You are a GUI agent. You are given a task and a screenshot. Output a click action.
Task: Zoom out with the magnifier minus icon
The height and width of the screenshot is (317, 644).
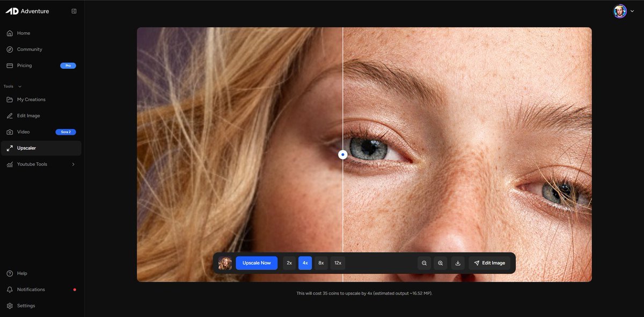[x=424, y=263]
